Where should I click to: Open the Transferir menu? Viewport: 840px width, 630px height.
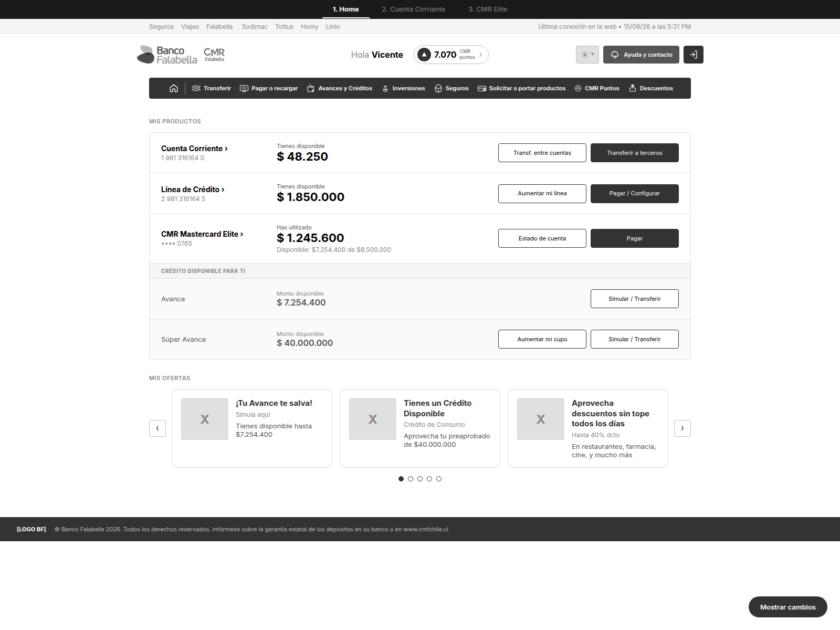[212, 88]
